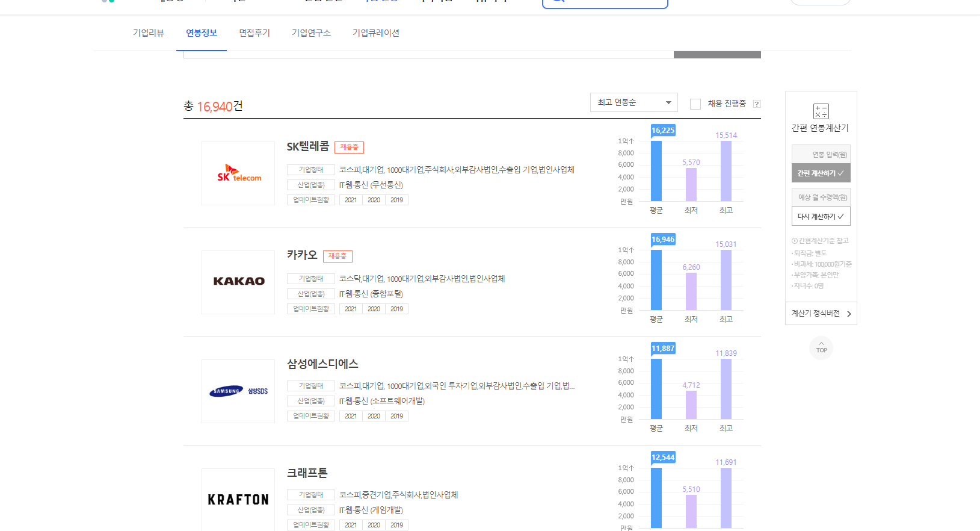The width and height of the screenshot is (980, 531).
Task: Focus the 연봉 입력(원) field
Action: [x=821, y=154]
